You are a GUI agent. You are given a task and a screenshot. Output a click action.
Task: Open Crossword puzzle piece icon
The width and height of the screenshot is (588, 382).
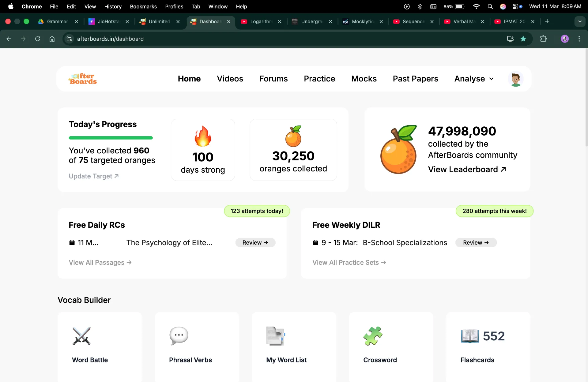coord(373,336)
